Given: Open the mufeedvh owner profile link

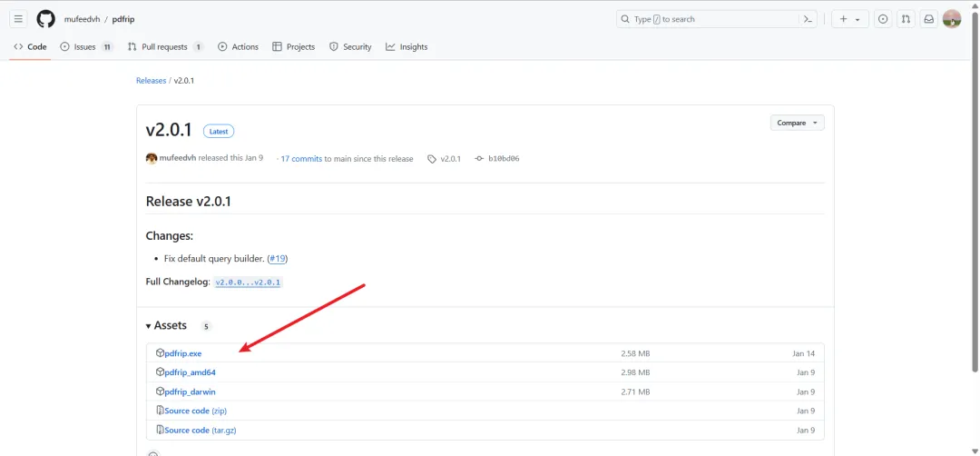Looking at the screenshot, I should coord(82,19).
